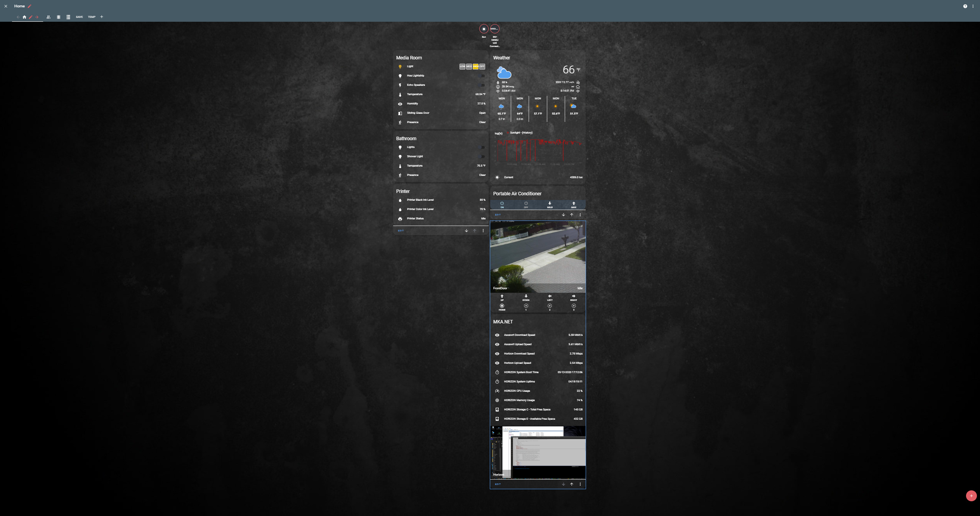
Task: Turn on the Portable Air Conditioner
Action: (x=502, y=204)
